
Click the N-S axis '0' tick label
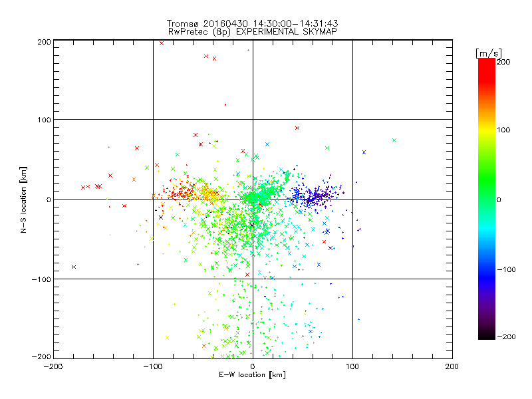pyautogui.click(x=49, y=199)
